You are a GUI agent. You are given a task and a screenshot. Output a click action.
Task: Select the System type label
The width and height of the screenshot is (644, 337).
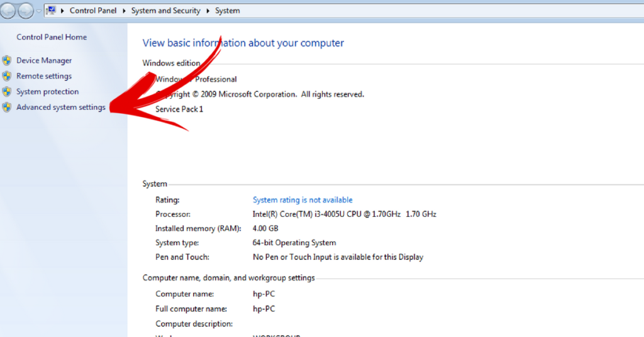pos(177,243)
